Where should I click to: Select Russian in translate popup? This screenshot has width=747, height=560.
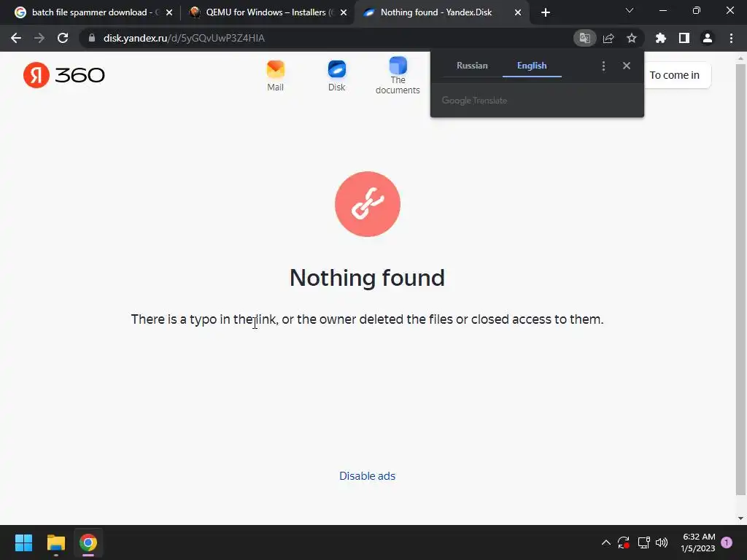pos(472,66)
